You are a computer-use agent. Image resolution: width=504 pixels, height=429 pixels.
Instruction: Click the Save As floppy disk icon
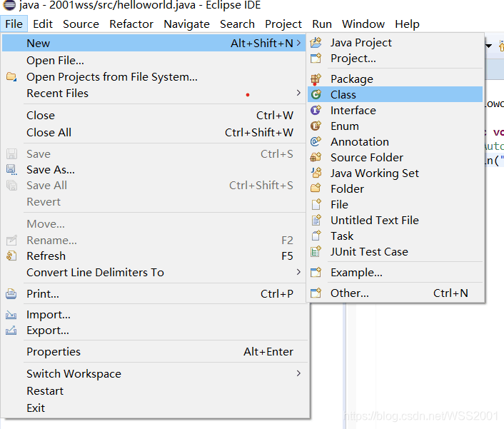(x=11, y=169)
